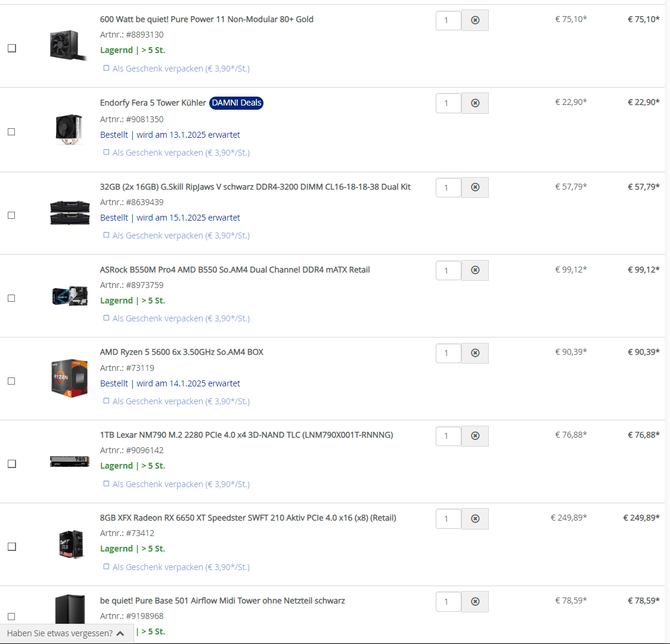Open the 8GB XFX Radeon RX 6650 XT link
This screenshot has height=644, width=670.
tap(248, 518)
